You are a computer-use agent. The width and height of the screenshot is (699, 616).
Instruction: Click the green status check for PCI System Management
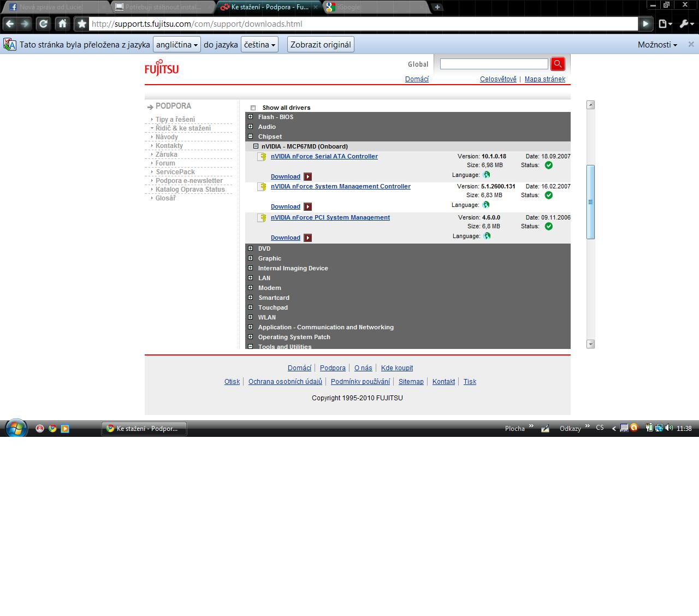point(549,226)
